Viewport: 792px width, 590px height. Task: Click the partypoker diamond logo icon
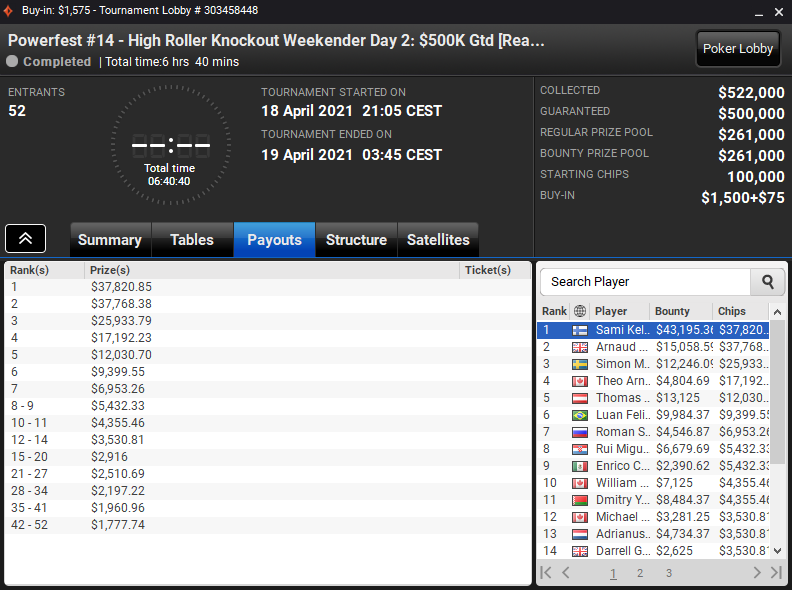coord(8,11)
